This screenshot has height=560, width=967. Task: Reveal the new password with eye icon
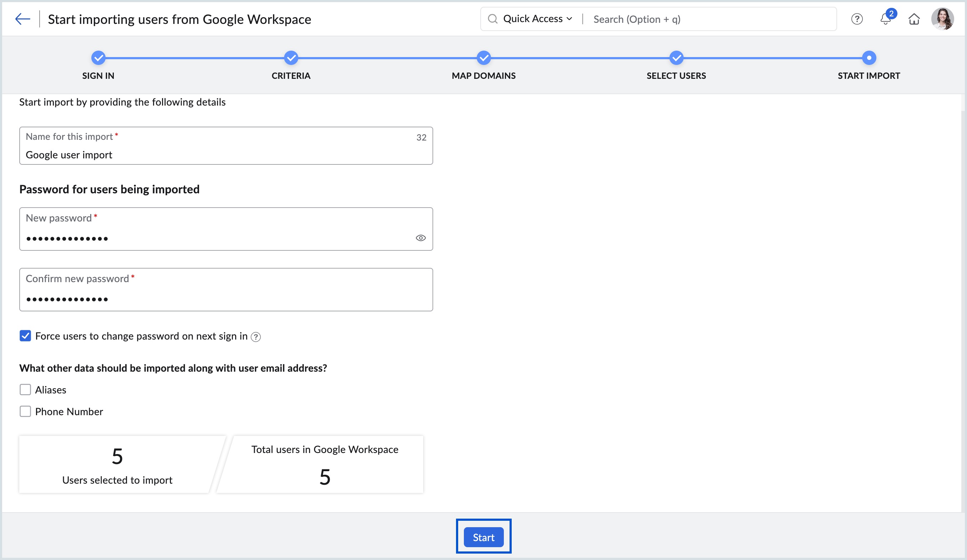pos(421,238)
